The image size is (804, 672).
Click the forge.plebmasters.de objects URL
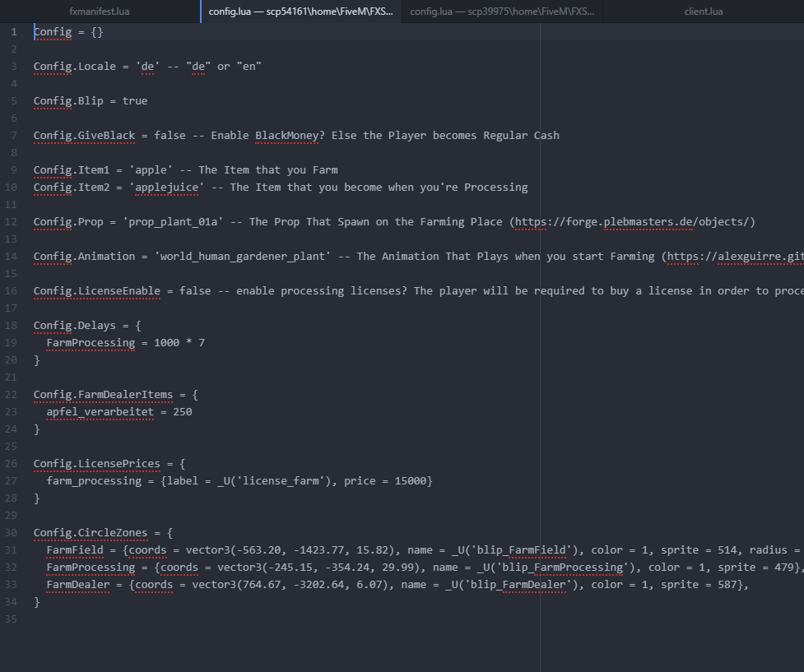pos(632,222)
